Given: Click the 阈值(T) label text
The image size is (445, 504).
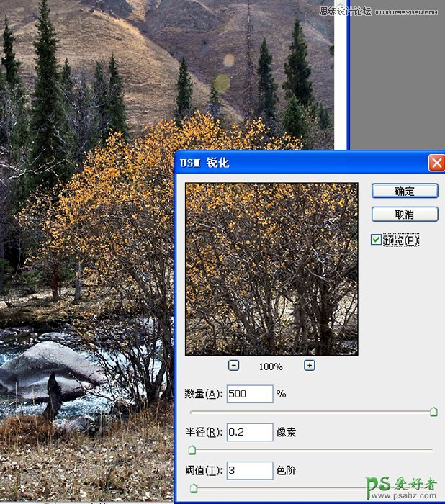Looking at the screenshot, I should (x=204, y=470).
